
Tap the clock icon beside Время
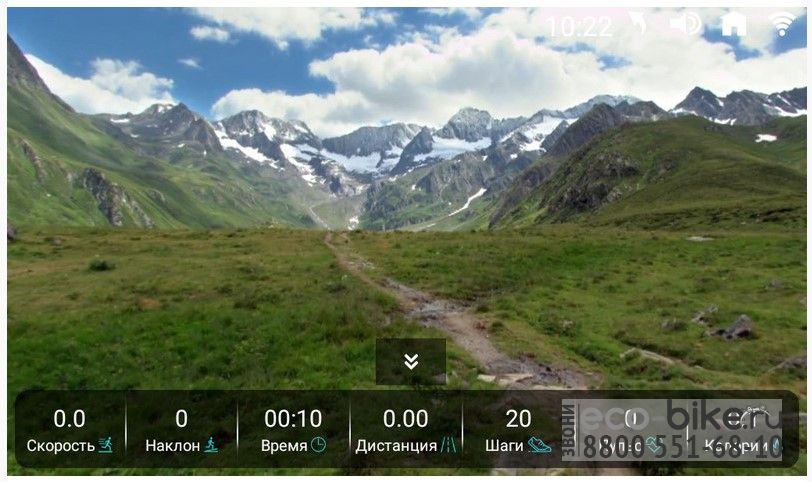point(318,445)
